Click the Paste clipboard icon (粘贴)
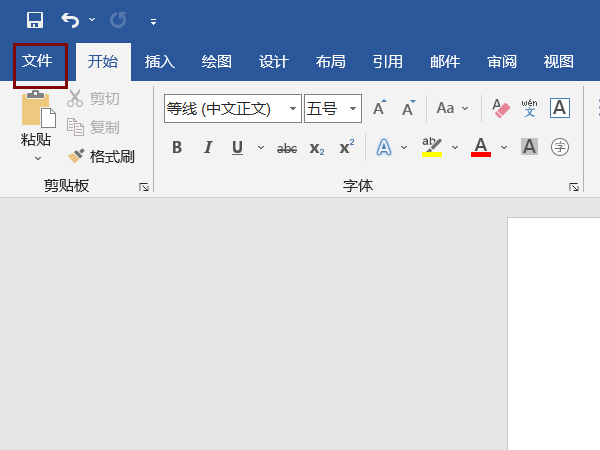The width and height of the screenshot is (600, 450). (37, 116)
